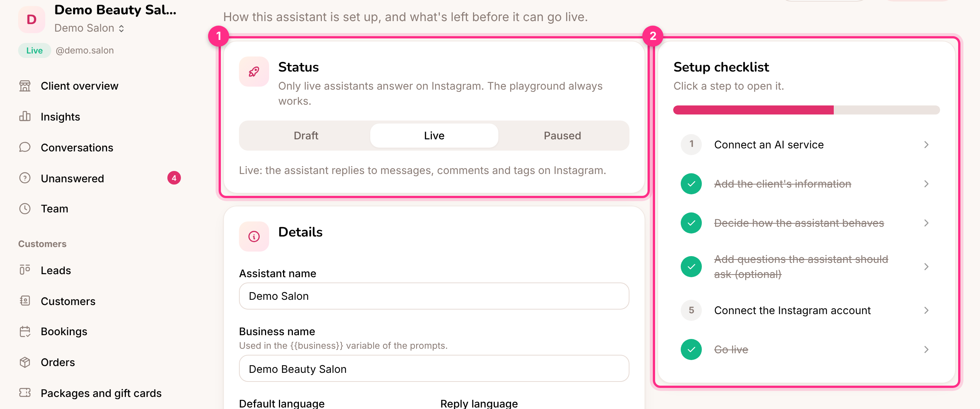Image resolution: width=980 pixels, height=409 pixels.
Task: Click the Assistant name input field
Action: 434,296
